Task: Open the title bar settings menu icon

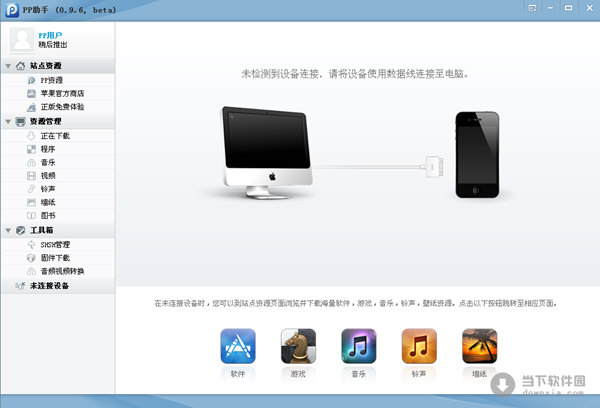Action: point(532,8)
